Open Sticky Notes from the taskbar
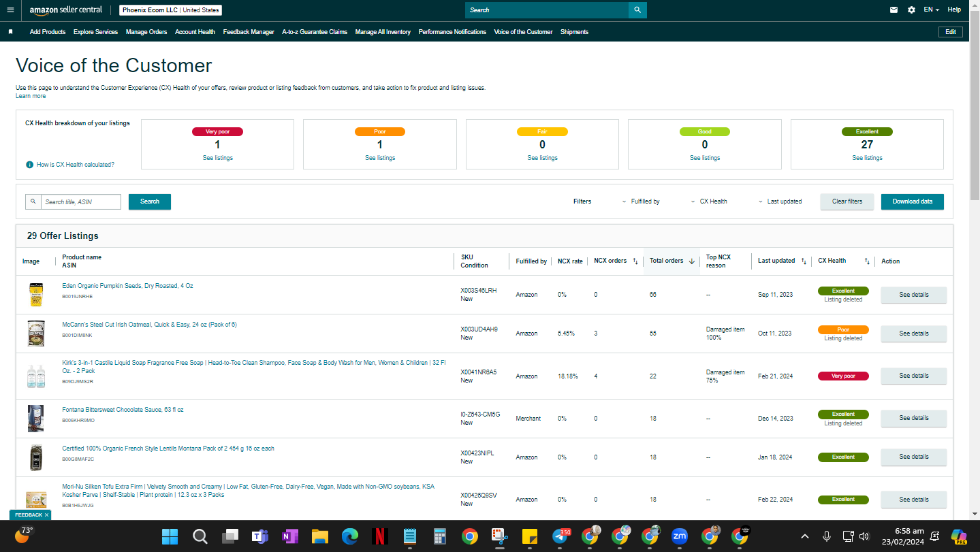 (x=531, y=536)
